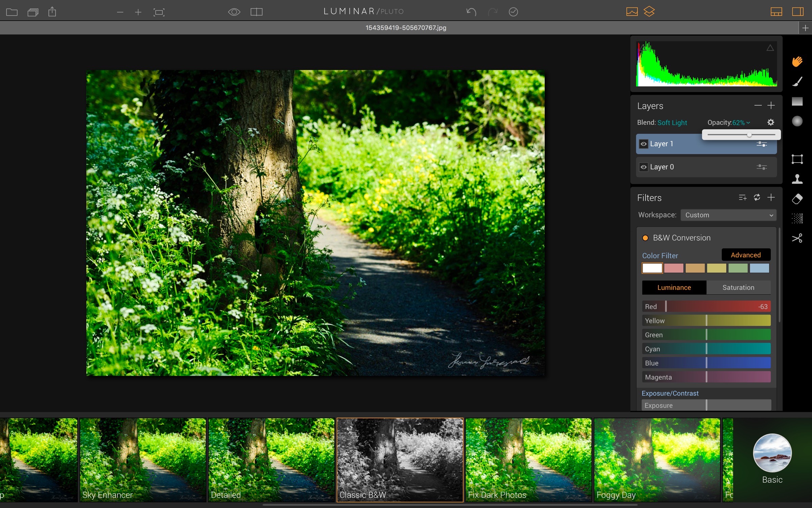Zoom out with the minus icon
Image resolution: width=812 pixels, height=508 pixels.
pyautogui.click(x=120, y=12)
